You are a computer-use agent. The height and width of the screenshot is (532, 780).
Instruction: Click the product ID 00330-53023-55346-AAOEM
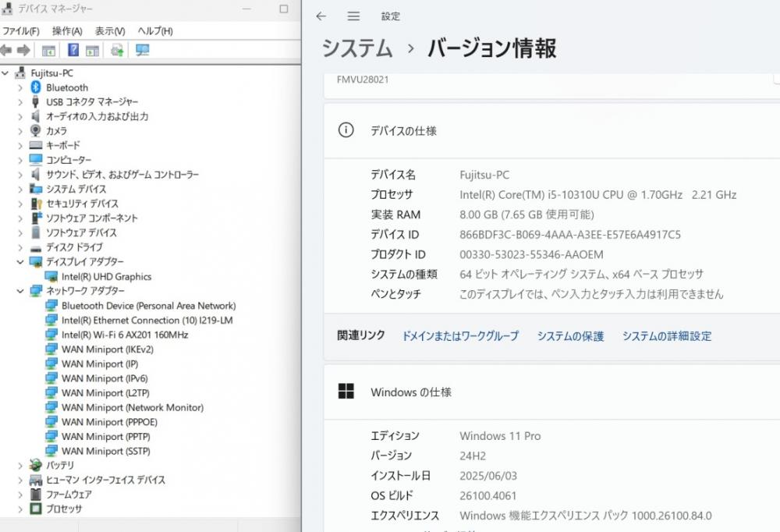point(531,254)
